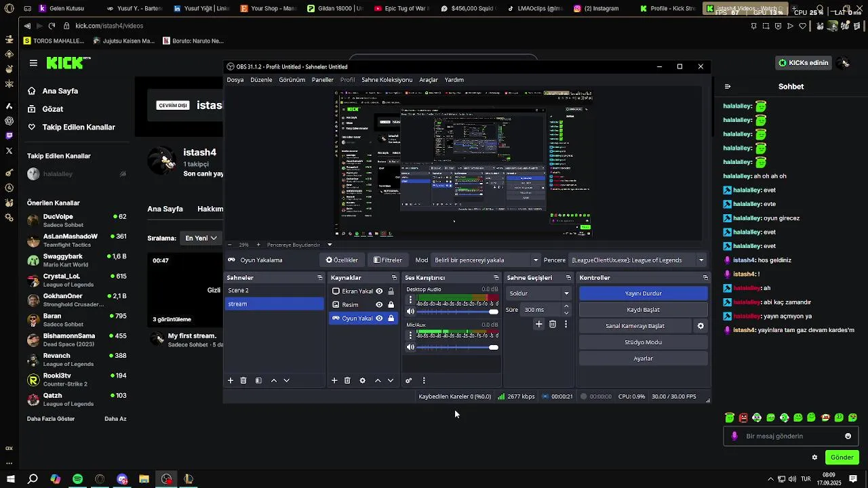Collapse the Sohbet chat panel
Viewport: 868px width, 488px height.
[x=728, y=87]
